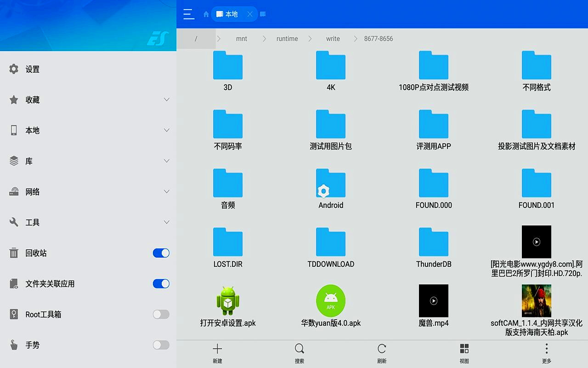The height and width of the screenshot is (368, 588).
Task: Go to runtime in breadcrumb path
Action: (x=287, y=39)
